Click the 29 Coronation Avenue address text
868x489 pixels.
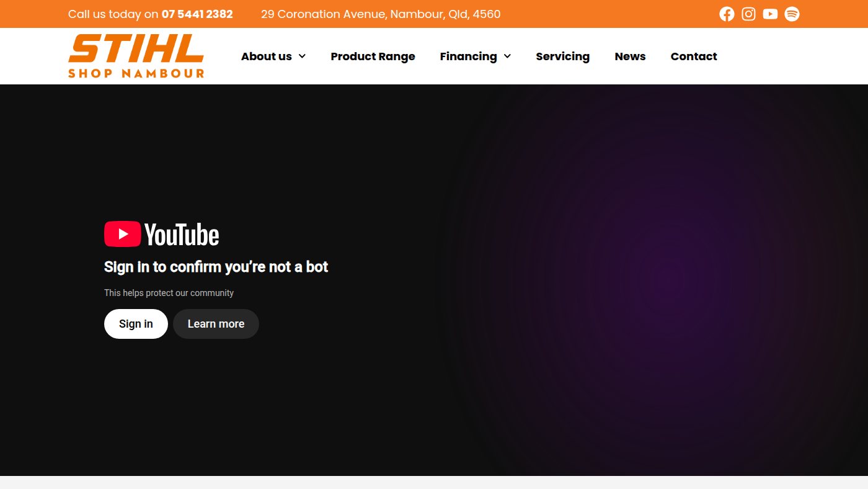click(381, 14)
